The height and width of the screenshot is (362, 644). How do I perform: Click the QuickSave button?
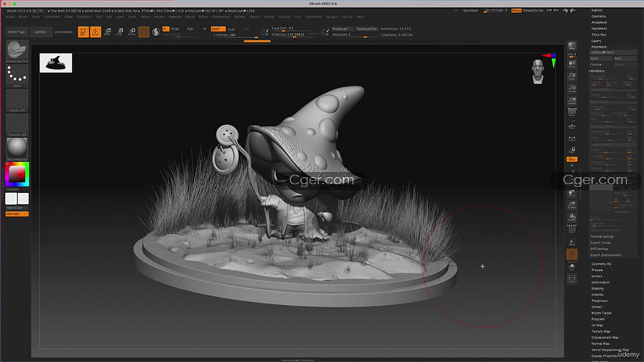click(471, 11)
